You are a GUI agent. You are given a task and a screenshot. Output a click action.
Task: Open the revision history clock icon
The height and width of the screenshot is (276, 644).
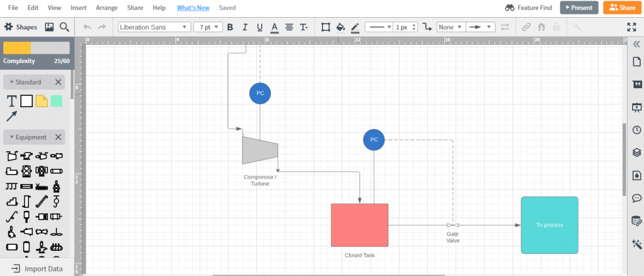tap(637, 130)
